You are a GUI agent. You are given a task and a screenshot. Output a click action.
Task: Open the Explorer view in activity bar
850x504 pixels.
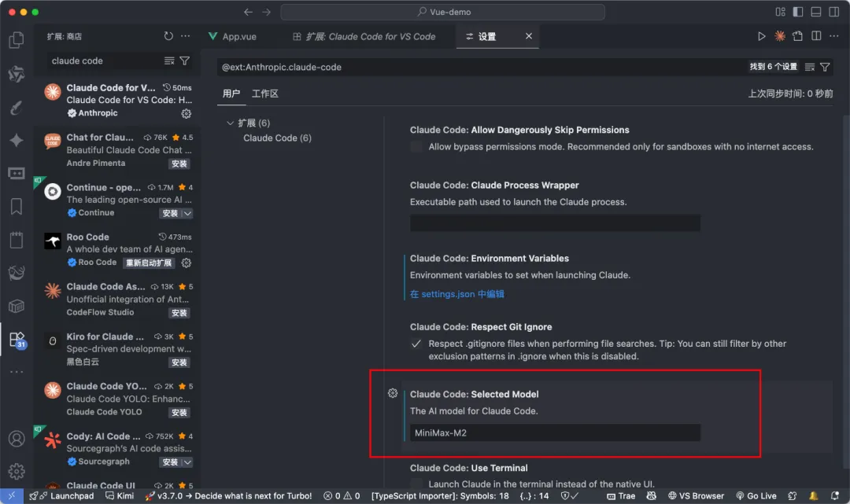click(16, 40)
